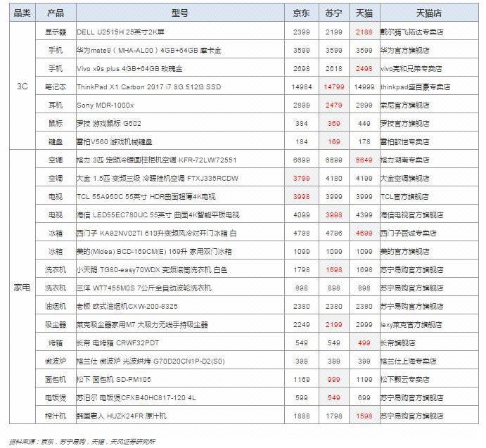Select the 莱克吸尘器家用M7 model cell

click(x=180, y=325)
